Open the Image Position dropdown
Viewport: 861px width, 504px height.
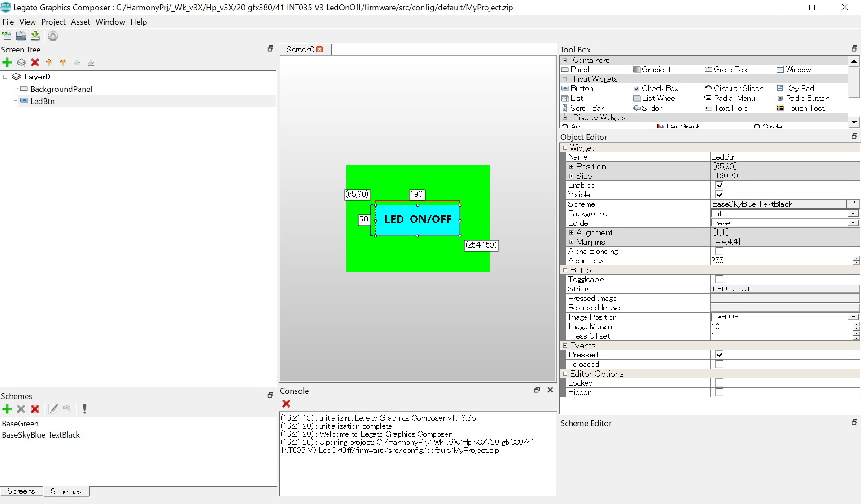tap(852, 317)
